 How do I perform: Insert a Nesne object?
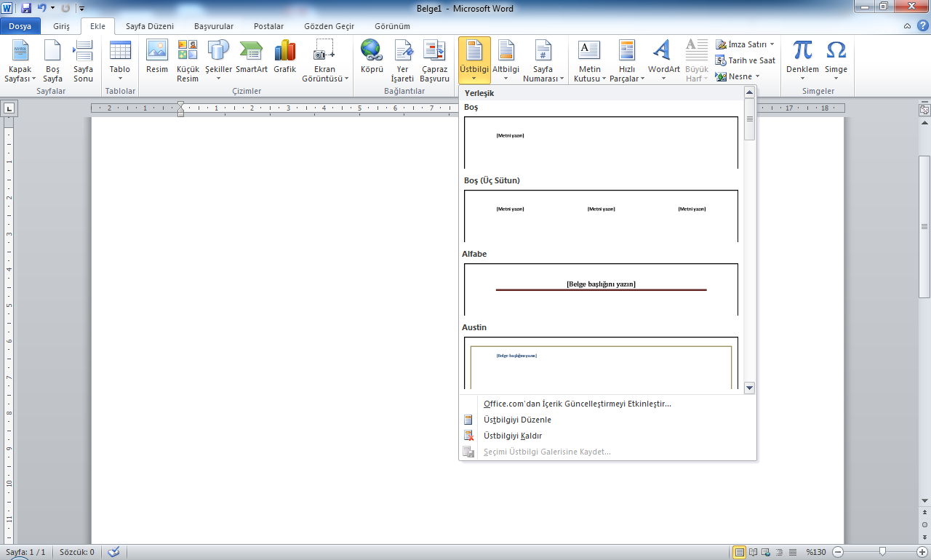tap(734, 76)
